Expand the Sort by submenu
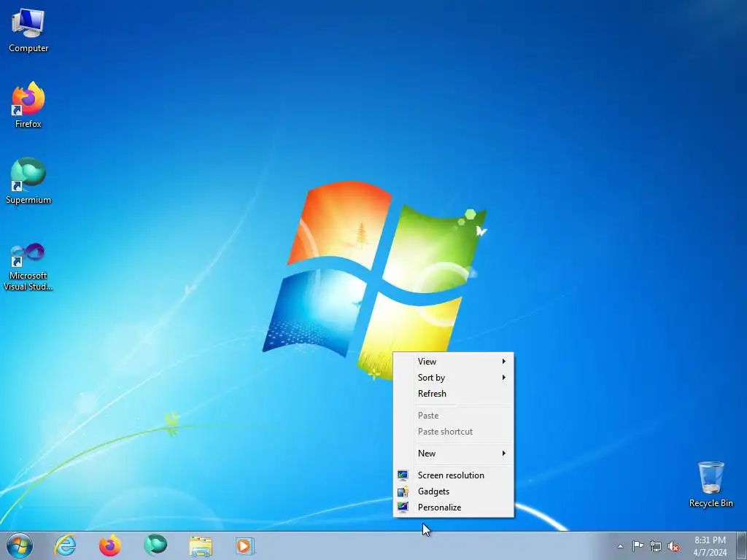The width and height of the screenshot is (747, 560). click(454, 378)
